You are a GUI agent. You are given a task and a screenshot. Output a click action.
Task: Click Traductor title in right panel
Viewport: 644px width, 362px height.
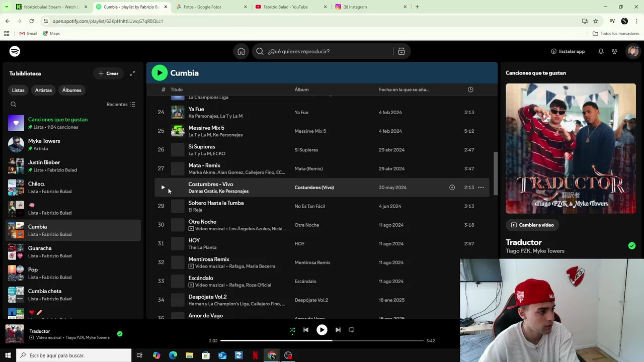[524, 242]
